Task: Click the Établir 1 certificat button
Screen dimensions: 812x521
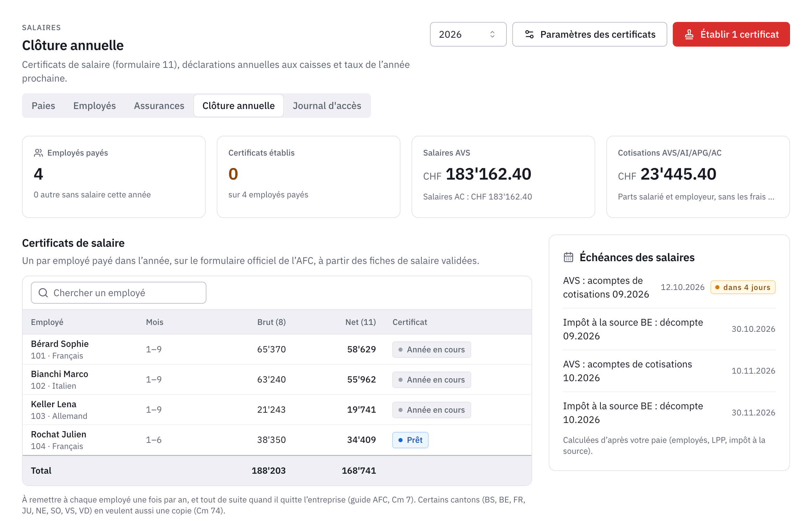Action: click(731, 34)
